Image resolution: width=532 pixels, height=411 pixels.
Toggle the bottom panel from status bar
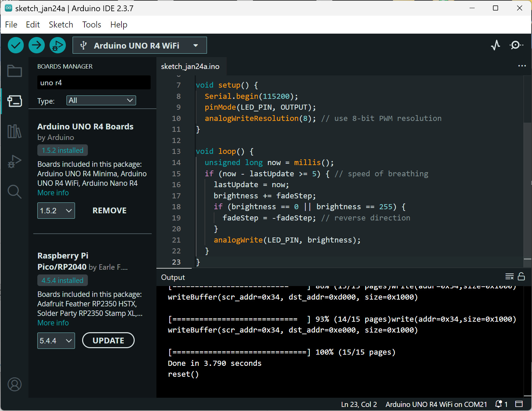[x=519, y=404]
